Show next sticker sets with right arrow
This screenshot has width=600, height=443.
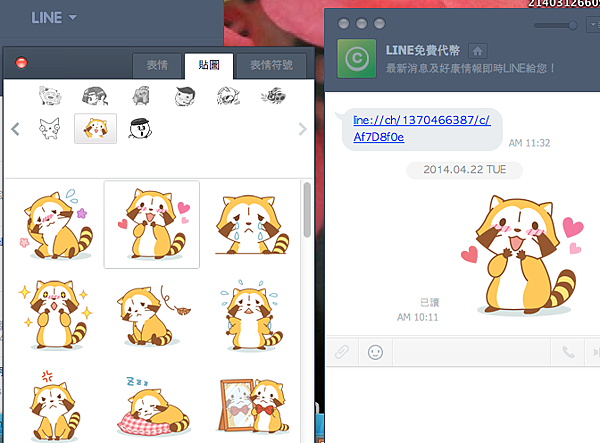pyautogui.click(x=302, y=129)
